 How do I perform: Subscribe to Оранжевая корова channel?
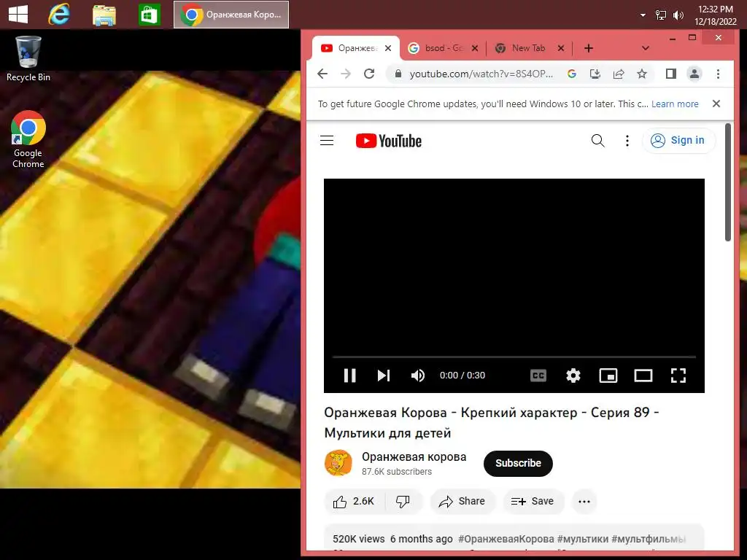pos(518,463)
